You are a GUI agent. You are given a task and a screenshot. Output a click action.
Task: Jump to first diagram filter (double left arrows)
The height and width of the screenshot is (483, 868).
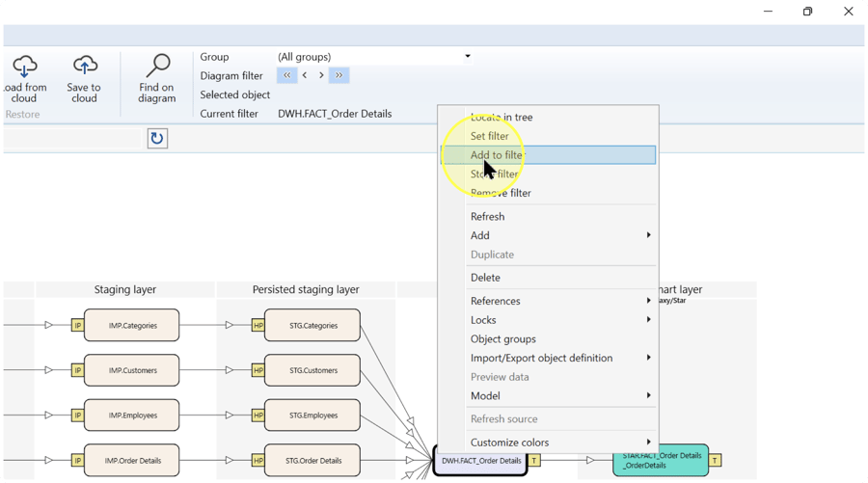[286, 75]
